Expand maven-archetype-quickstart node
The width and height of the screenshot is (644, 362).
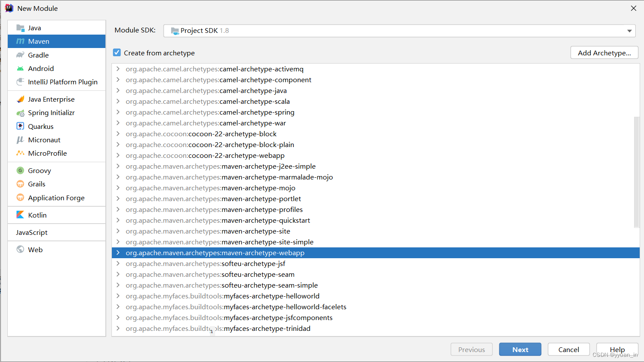coord(118,220)
